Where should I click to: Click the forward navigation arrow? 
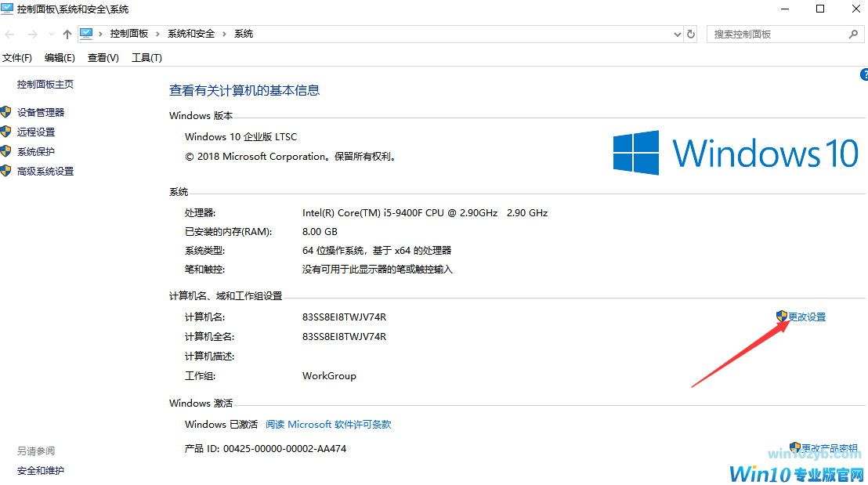pyautogui.click(x=32, y=34)
